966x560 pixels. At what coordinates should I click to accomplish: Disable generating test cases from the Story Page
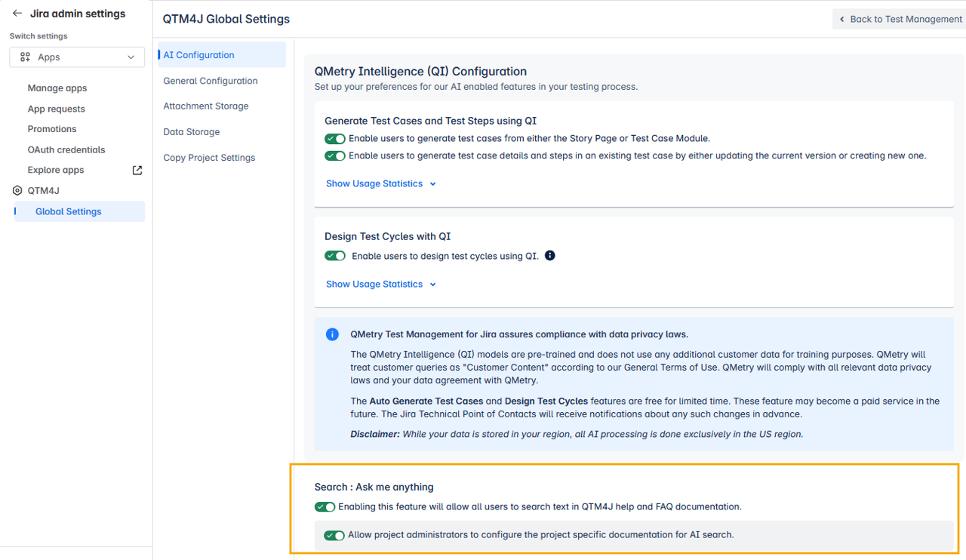pyautogui.click(x=335, y=139)
